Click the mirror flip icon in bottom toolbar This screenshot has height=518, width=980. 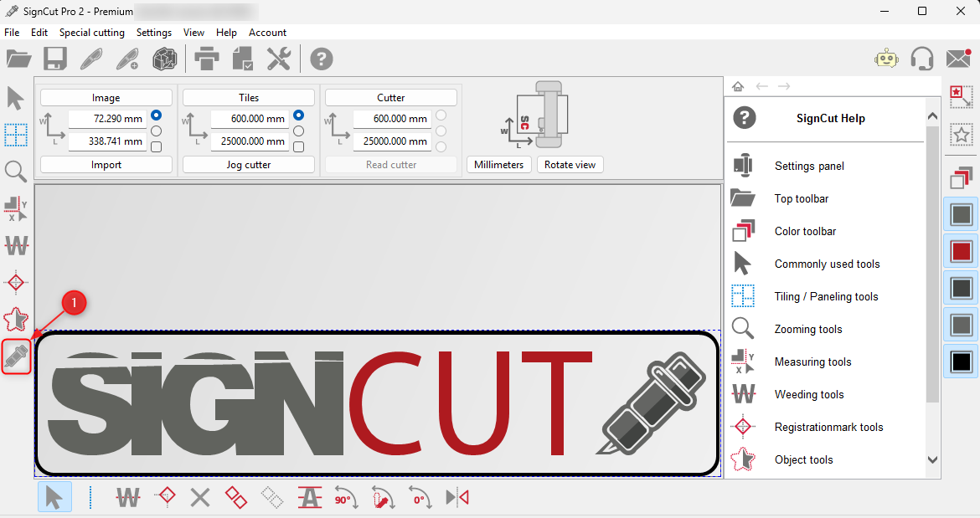[456, 497]
